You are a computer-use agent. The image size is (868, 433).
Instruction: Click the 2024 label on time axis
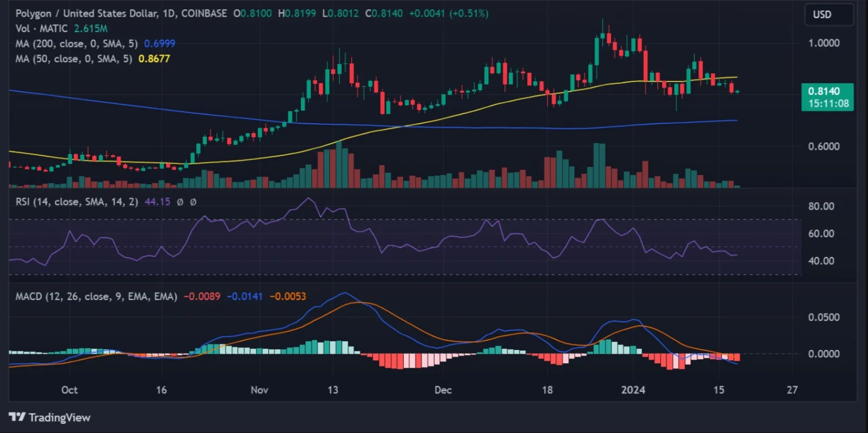pos(633,390)
